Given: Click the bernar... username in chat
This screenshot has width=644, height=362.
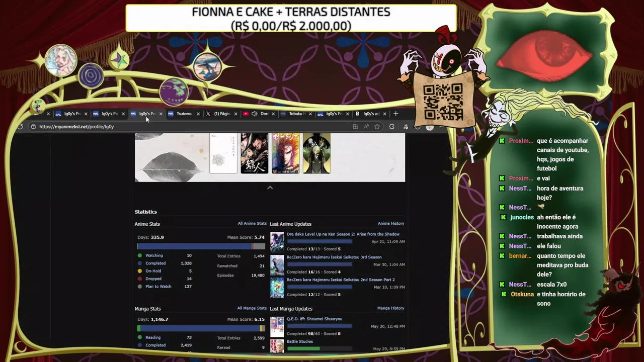Looking at the screenshot, I should [x=520, y=256].
